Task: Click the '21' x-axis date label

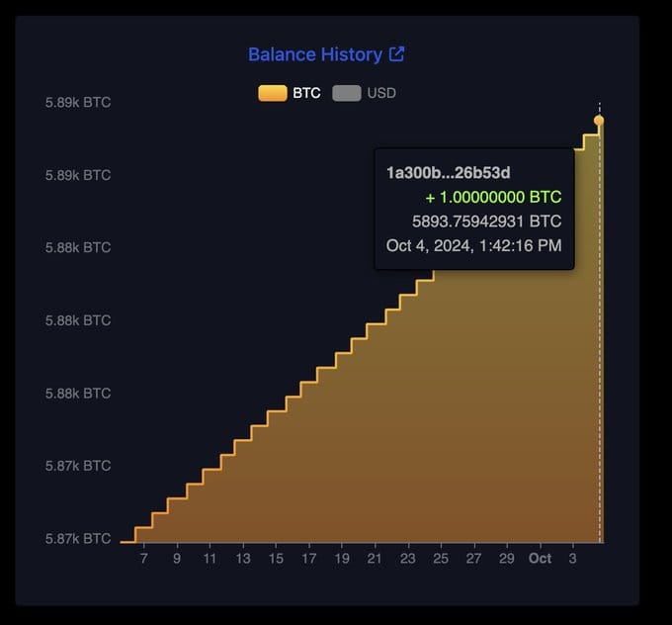Action: coord(375,558)
